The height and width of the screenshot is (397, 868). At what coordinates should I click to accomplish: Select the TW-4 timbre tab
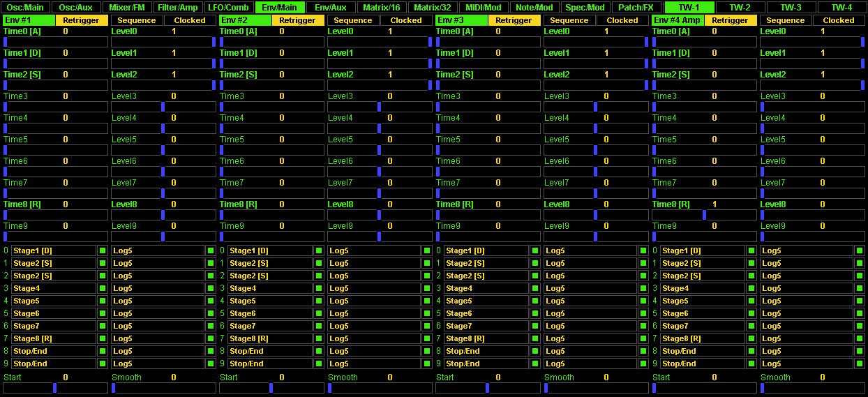tap(842, 7)
